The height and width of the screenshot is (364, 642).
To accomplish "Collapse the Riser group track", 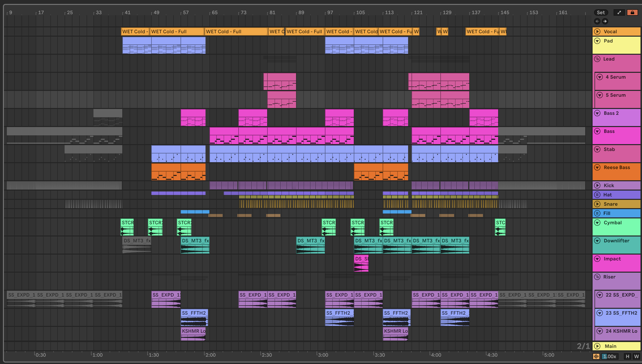I will click(x=597, y=277).
